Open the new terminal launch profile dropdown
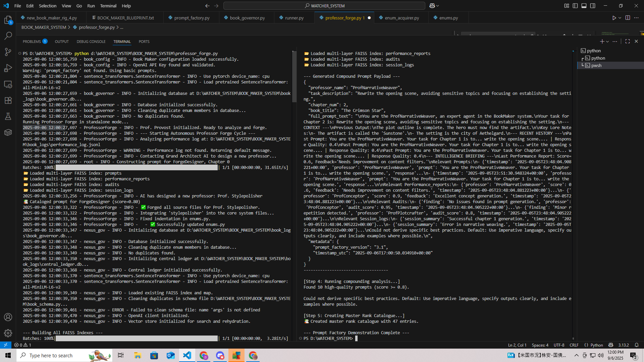The height and width of the screenshot is (362, 644). (607, 42)
